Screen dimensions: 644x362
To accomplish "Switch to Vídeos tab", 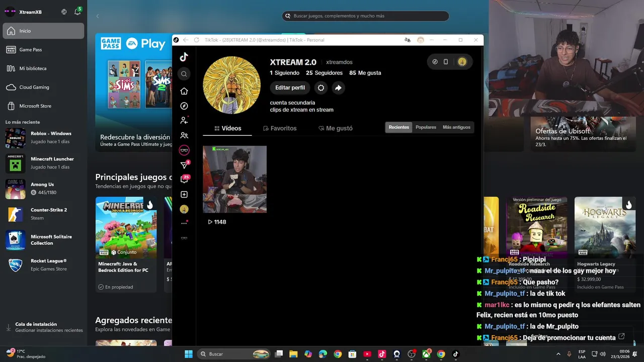I will 227,128.
